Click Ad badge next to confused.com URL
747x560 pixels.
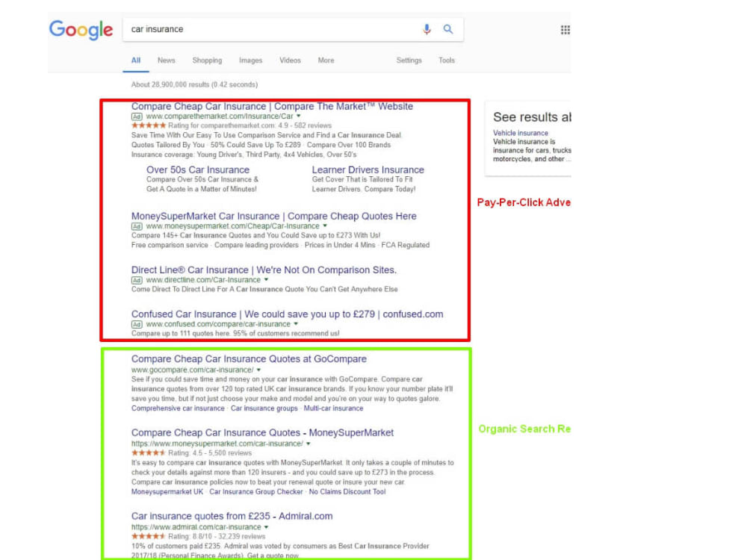(x=137, y=325)
